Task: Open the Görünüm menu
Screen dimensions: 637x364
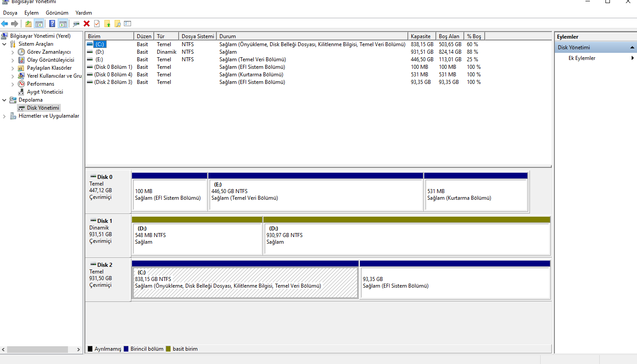Action: pos(57,13)
